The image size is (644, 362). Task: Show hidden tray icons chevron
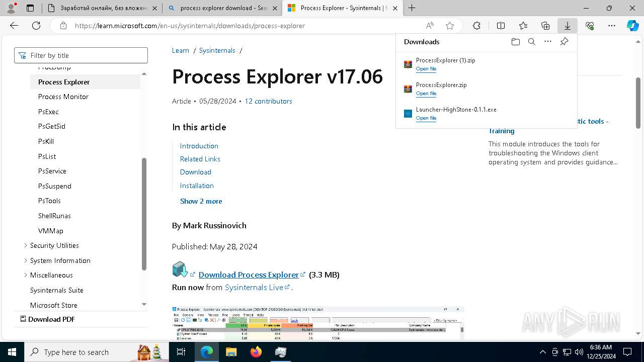(x=542, y=352)
